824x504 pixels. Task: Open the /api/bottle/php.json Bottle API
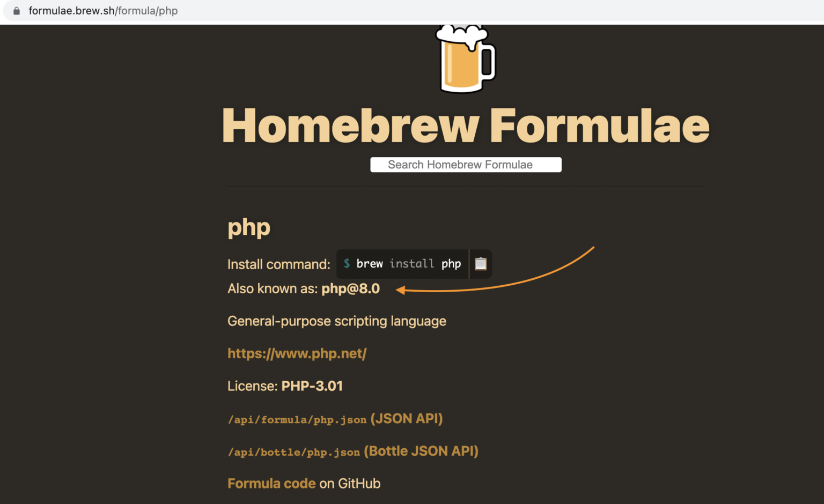(293, 451)
